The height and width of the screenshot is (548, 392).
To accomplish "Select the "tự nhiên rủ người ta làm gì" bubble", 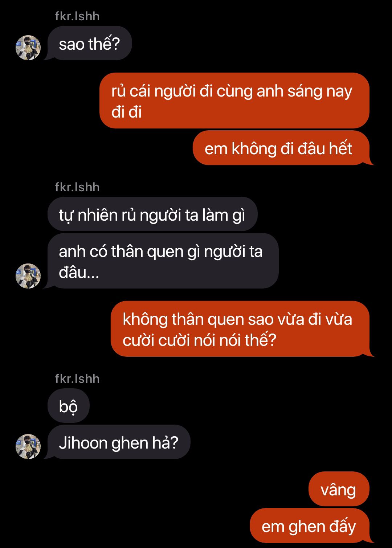I will [x=152, y=214].
